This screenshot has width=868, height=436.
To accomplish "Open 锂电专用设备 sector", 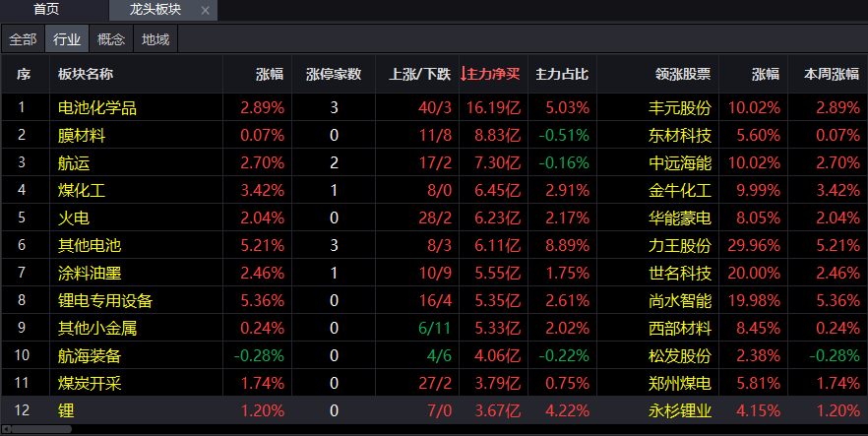I will (x=105, y=300).
